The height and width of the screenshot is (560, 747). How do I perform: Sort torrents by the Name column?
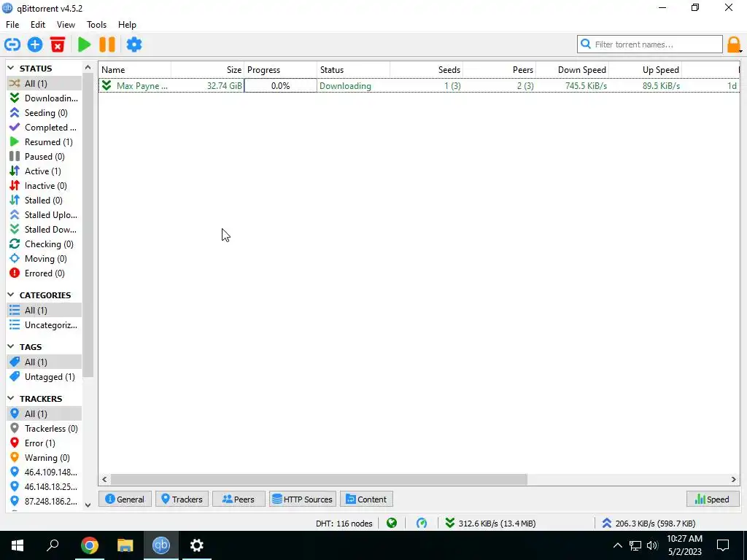pos(135,70)
